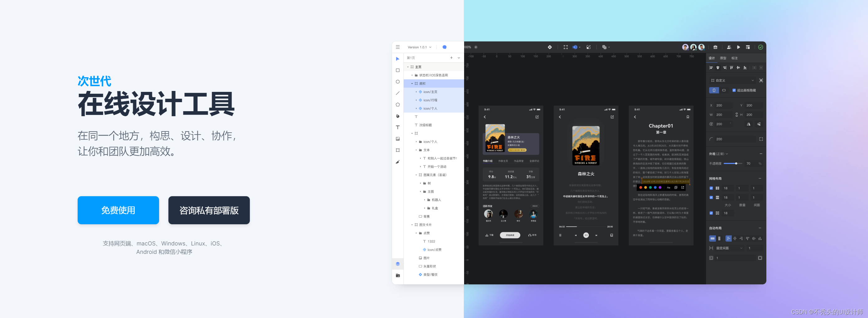868x318 pixels.
Task: Click 下载 in book mockup
Action: pos(489,235)
